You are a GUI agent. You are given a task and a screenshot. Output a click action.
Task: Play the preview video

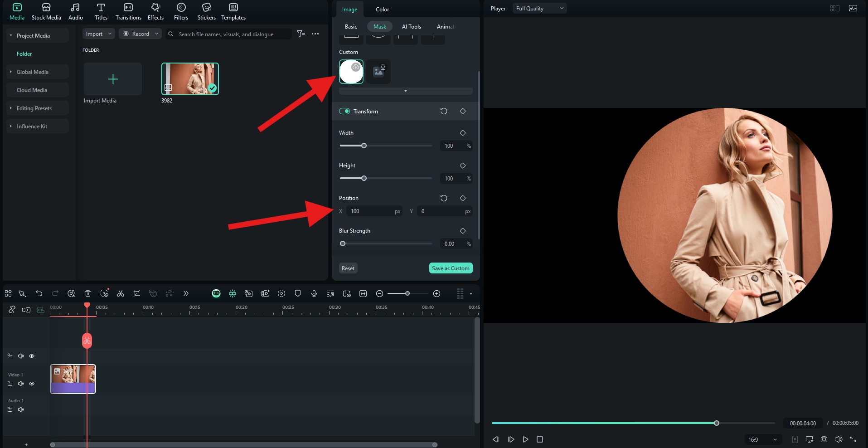pyautogui.click(x=525, y=439)
